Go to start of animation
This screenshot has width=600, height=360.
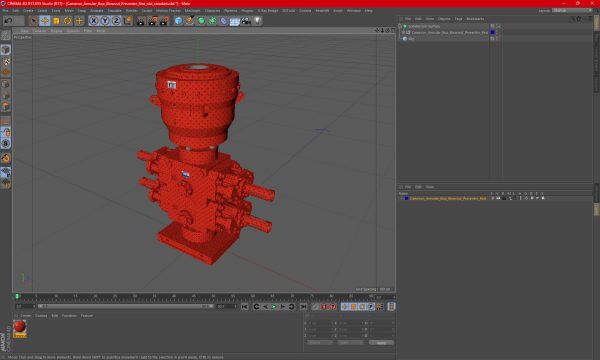tap(245, 307)
